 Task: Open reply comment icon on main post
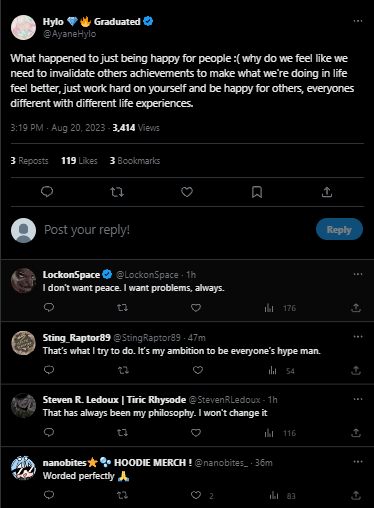tap(47, 192)
